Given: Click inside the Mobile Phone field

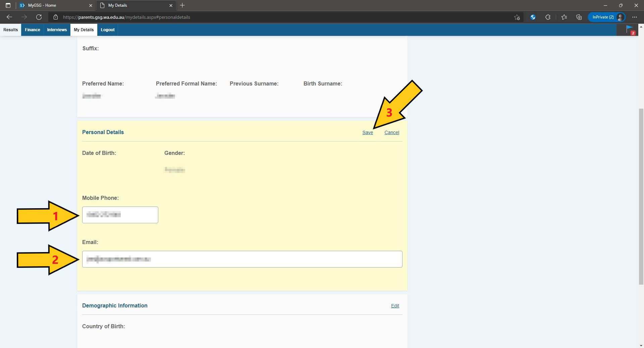Looking at the screenshot, I should coord(120,215).
